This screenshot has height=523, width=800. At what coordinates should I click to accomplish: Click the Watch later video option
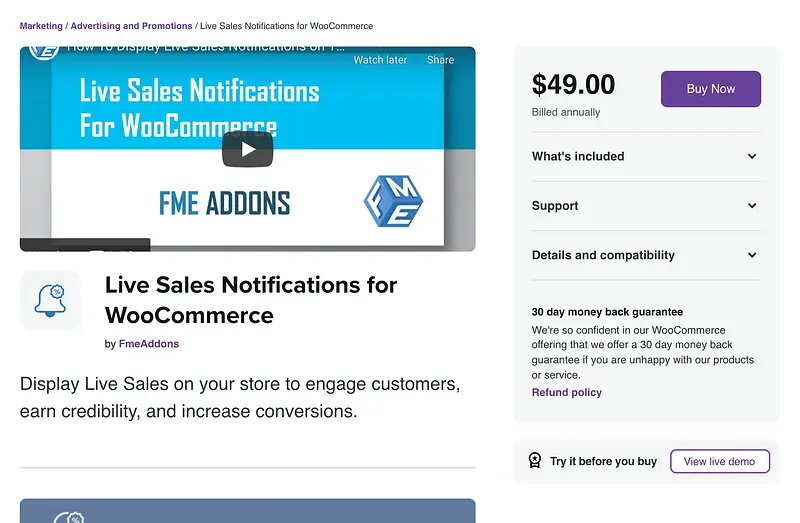tap(380, 60)
